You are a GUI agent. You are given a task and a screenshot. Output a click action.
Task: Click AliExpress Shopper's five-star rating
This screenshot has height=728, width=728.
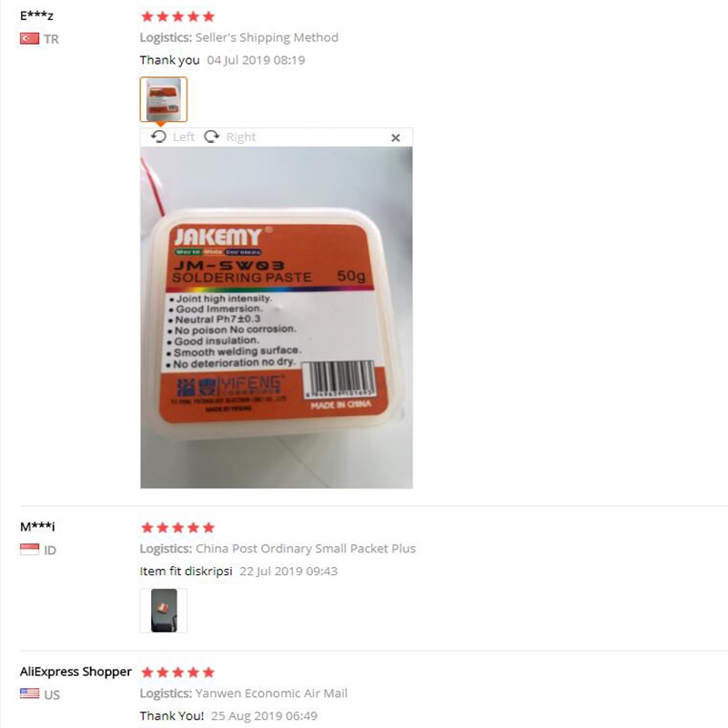[x=177, y=672]
